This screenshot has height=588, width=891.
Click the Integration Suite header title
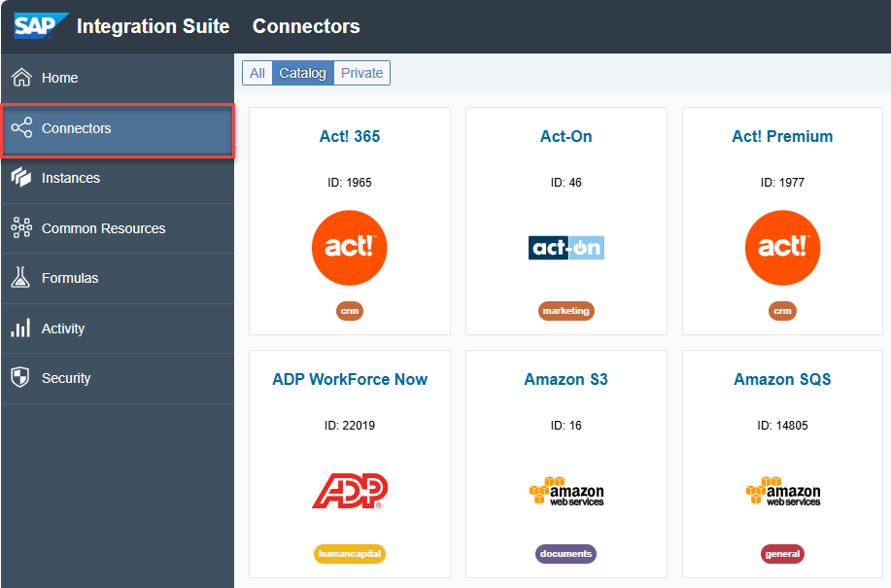153,26
